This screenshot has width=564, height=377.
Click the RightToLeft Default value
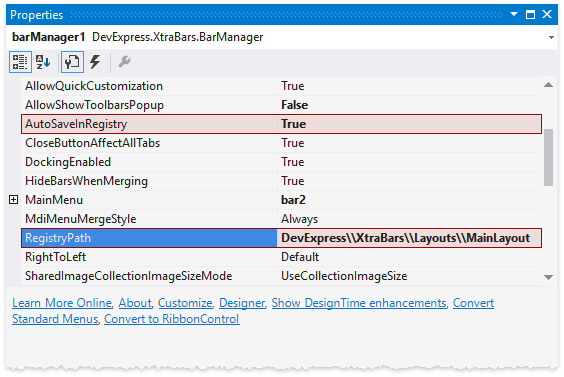click(409, 257)
